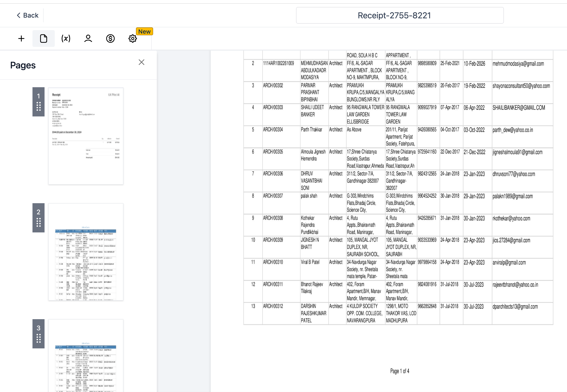Click the plus add icon
Viewport: 567px width, 392px height.
21,39
